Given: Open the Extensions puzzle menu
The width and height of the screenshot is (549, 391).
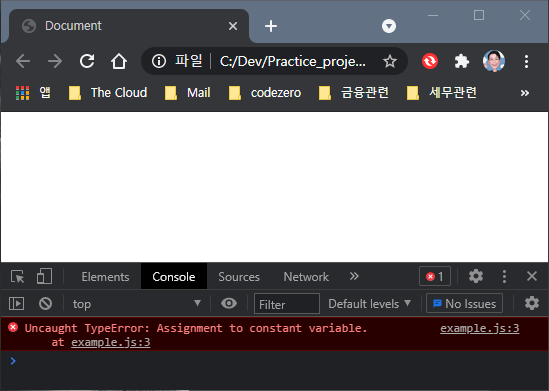Looking at the screenshot, I should click(461, 62).
